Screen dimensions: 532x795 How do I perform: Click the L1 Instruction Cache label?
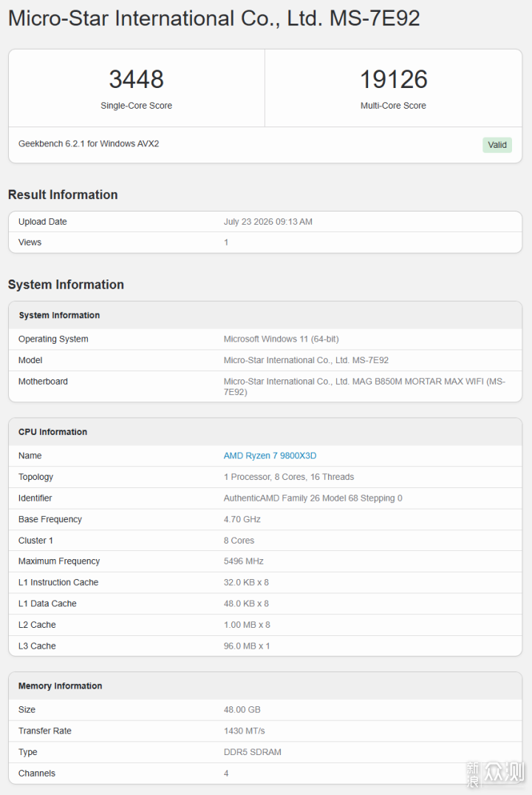58,582
